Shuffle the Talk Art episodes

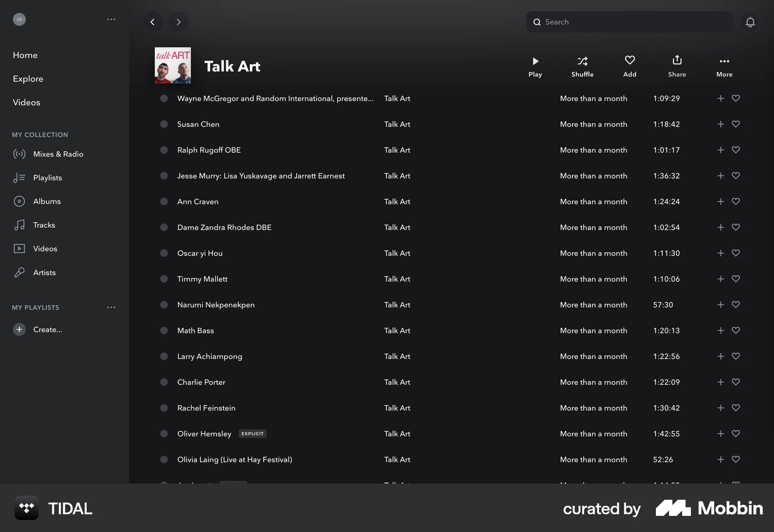point(582,65)
